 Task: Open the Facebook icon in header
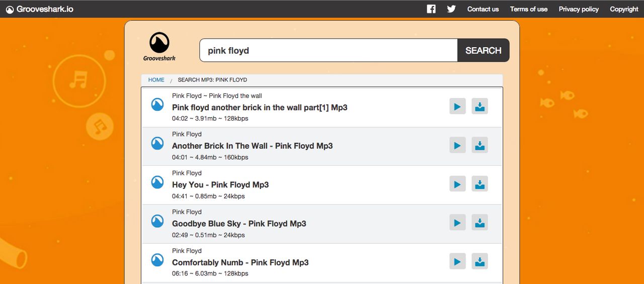[x=431, y=9]
